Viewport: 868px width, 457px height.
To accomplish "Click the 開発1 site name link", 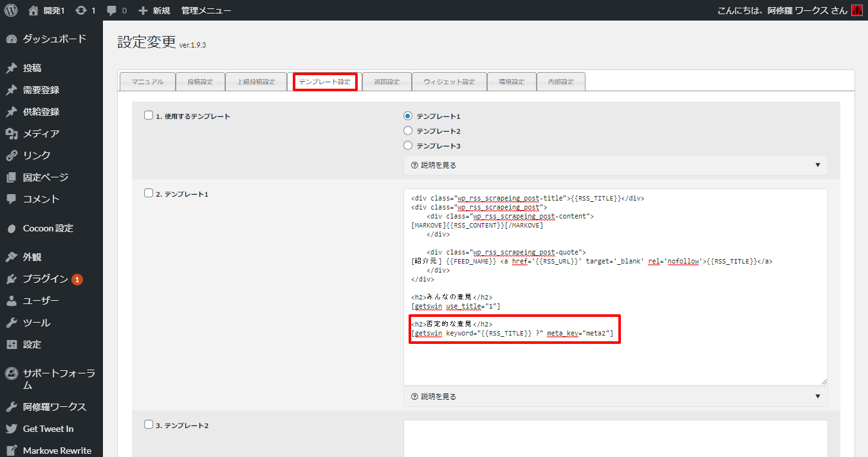I will [53, 10].
